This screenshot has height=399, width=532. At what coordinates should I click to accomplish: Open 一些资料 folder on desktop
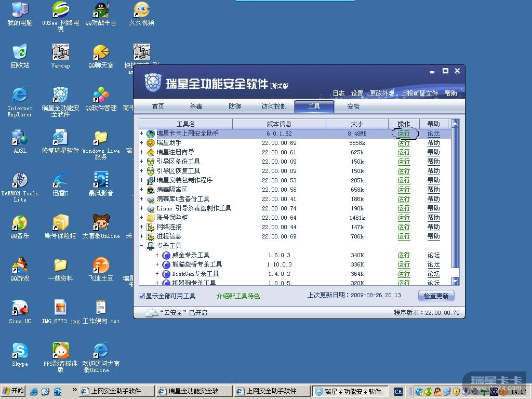tap(60, 270)
